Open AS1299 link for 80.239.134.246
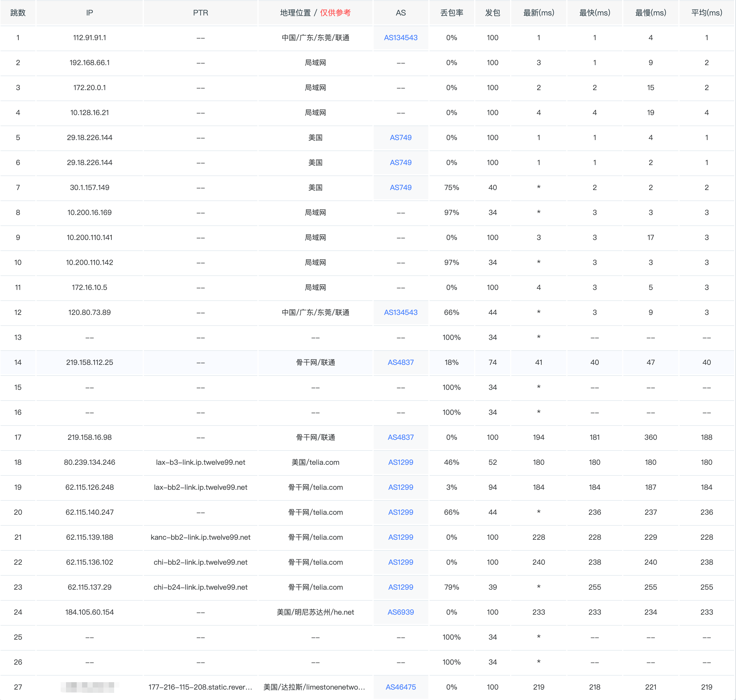The width and height of the screenshot is (736, 700). coord(400,462)
